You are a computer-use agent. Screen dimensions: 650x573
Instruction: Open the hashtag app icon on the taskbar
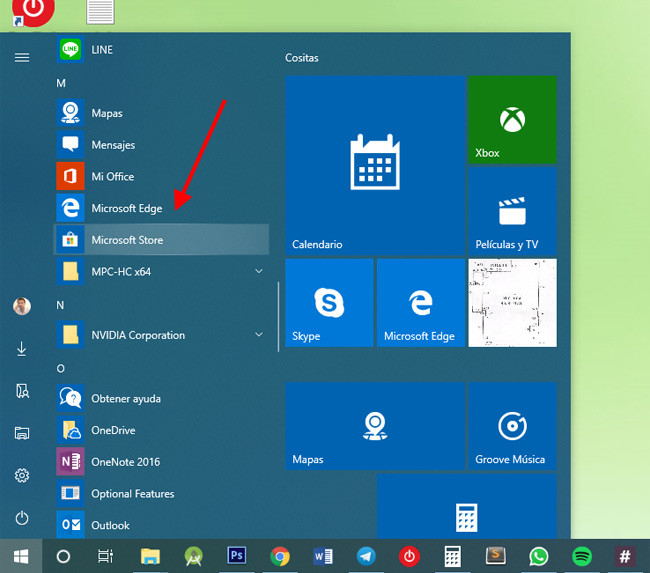[x=625, y=556]
